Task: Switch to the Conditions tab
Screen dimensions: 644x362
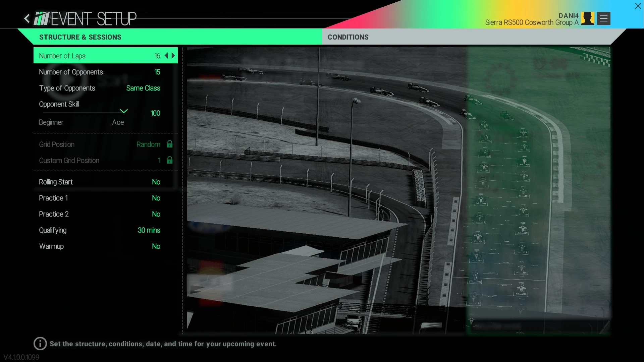Action: pyautogui.click(x=348, y=37)
